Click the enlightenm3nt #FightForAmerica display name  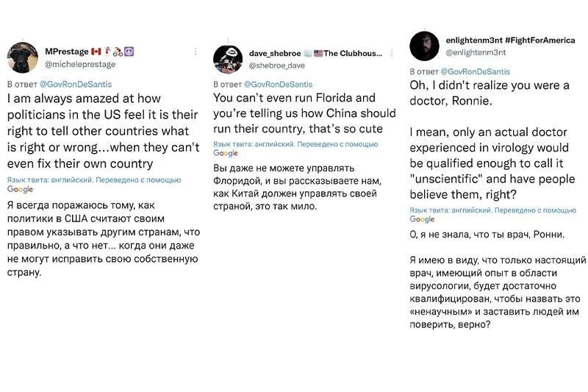(510, 40)
